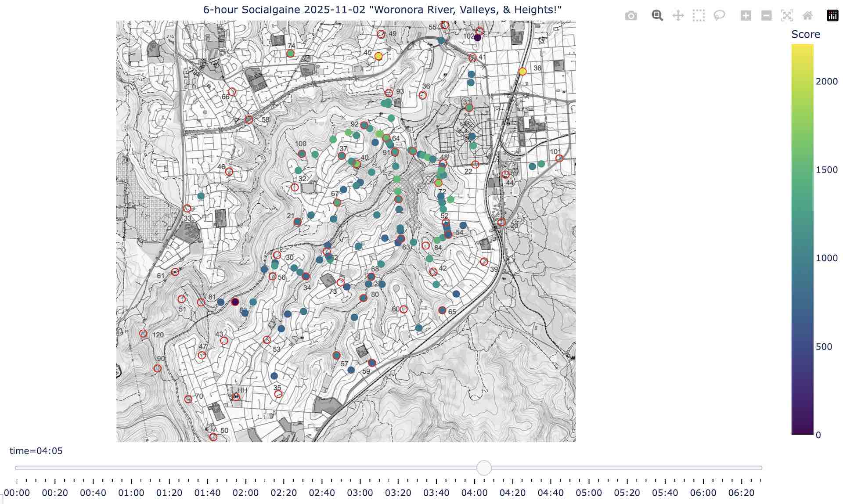
Task: Choose the Box Select tool
Action: click(699, 16)
